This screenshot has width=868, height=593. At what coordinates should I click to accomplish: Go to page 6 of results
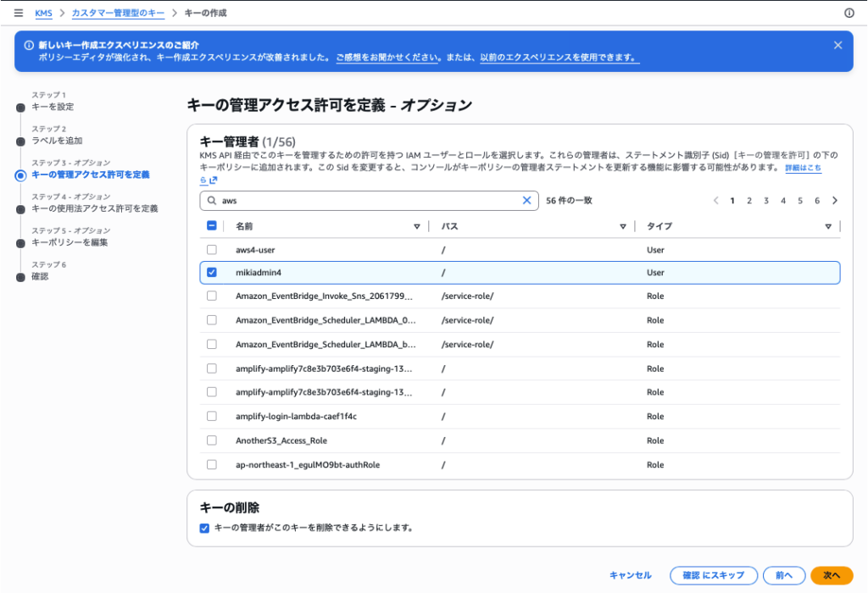coord(817,201)
